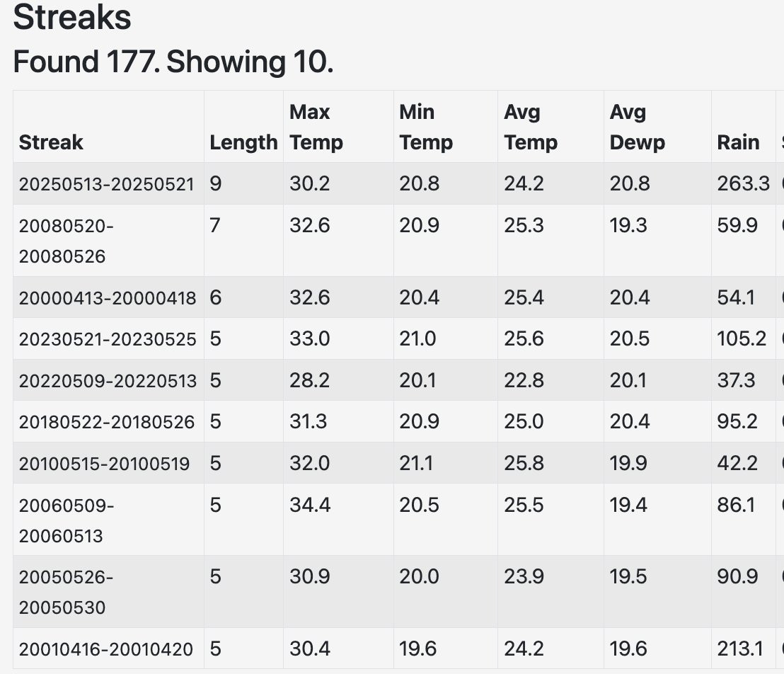Click the Avg Temp column header
This screenshot has width=784, height=674.
[x=531, y=127]
